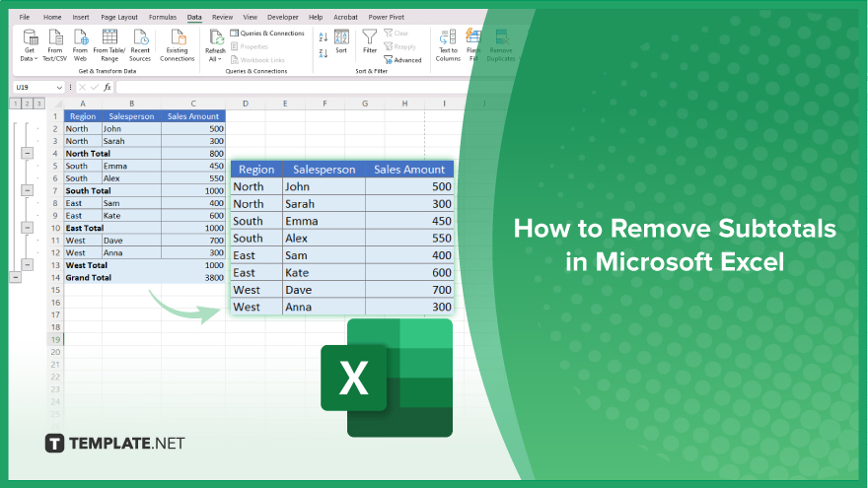Click the Name Box showing U19
The height and width of the screenshot is (488, 868).
pos(35,88)
